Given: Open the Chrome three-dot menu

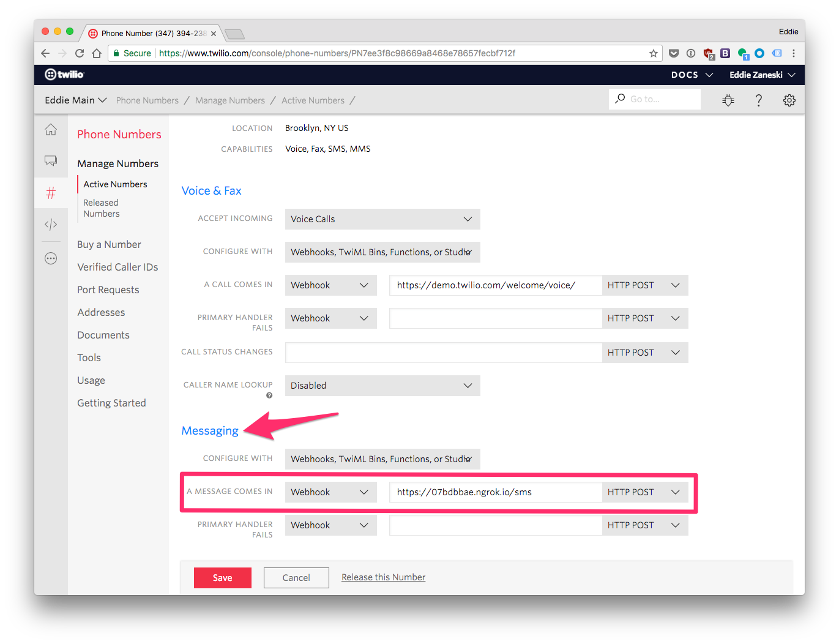Looking at the screenshot, I should click(794, 53).
